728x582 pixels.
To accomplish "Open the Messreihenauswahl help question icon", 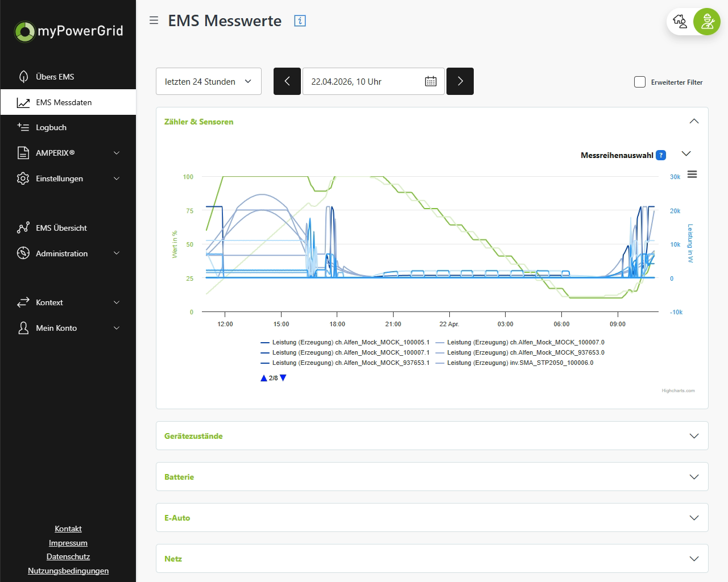I will click(661, 155).
